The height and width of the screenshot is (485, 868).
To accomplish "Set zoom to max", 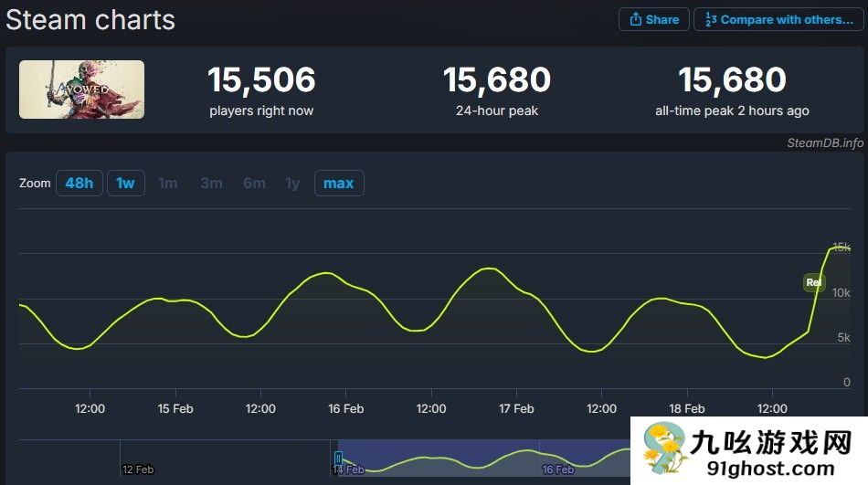I will pyautogui.click(x=339, y=184).
